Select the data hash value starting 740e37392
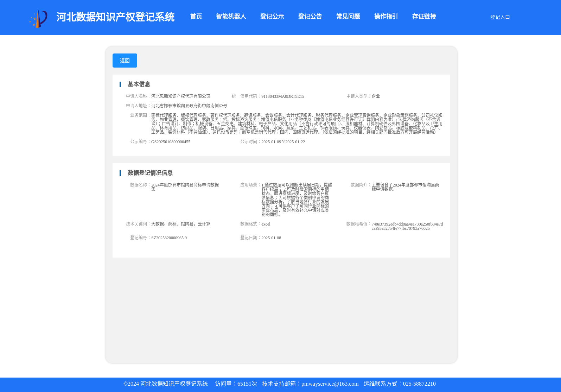 click(407, 226)
